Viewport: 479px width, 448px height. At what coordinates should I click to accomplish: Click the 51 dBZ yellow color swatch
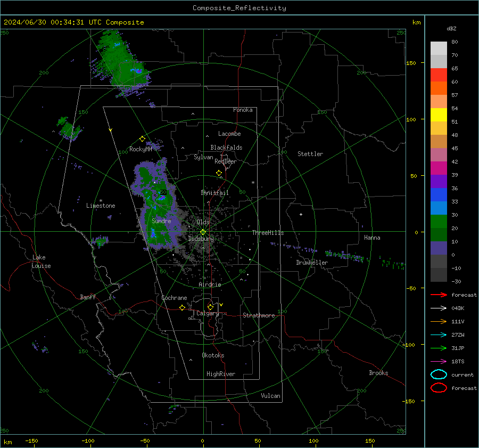[x=439, y=115]
